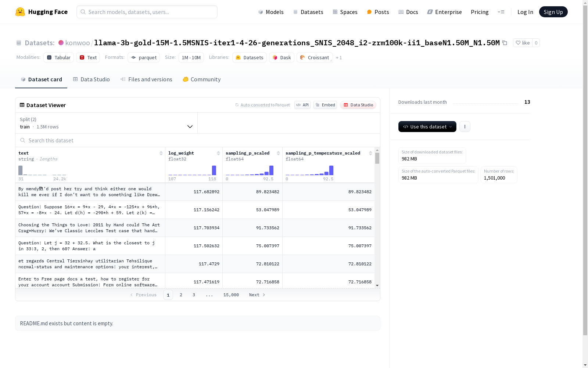Image resolution: width=588 pixels, height=368 pixels.
Task: Click the Datasets breadcrumb icon
Action: coord(19,43)
